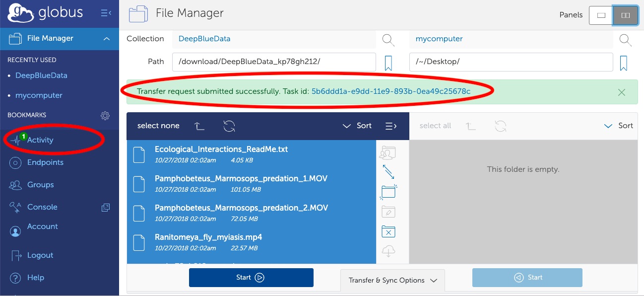Screen dimensions: 644x296
Task: Go to Endpoints in the sidebar
Action: [x=45, y=162]
